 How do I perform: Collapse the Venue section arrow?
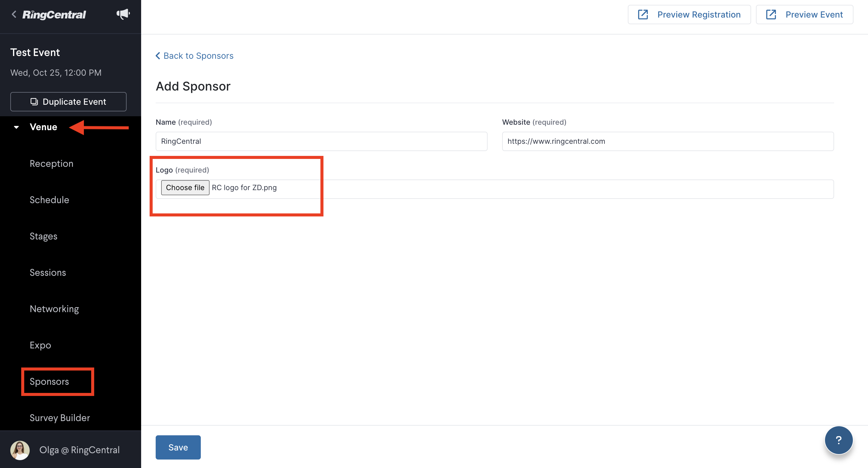point(16,127)
